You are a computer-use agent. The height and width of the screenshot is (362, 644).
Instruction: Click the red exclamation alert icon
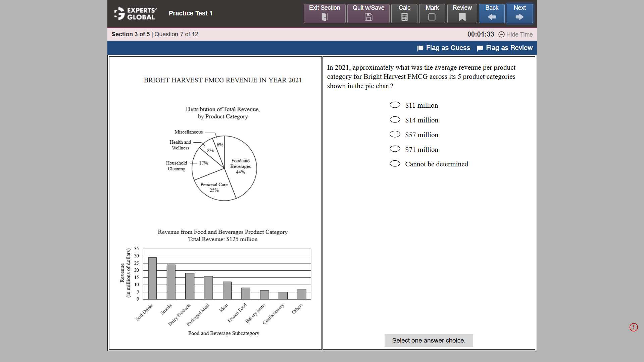coord(634,327)
